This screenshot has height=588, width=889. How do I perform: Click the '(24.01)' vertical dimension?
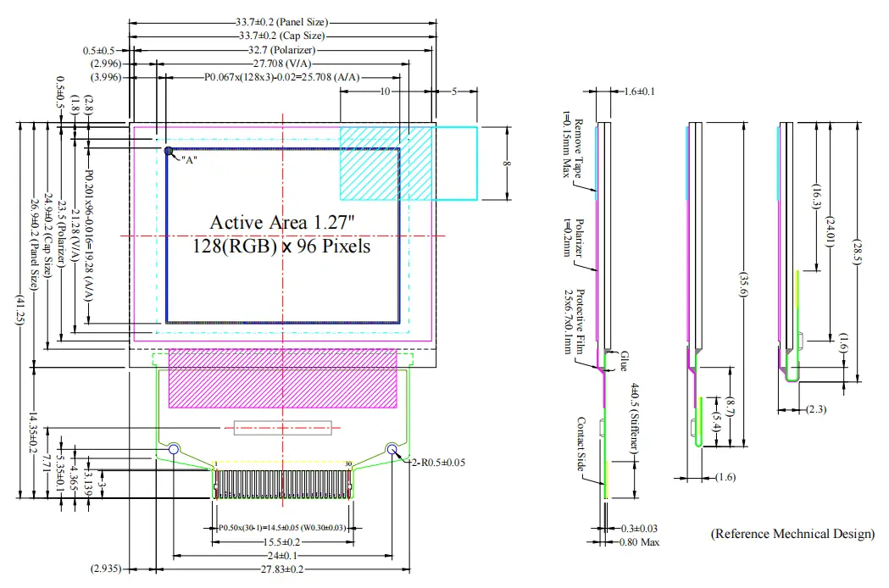[x=830, y=231]
